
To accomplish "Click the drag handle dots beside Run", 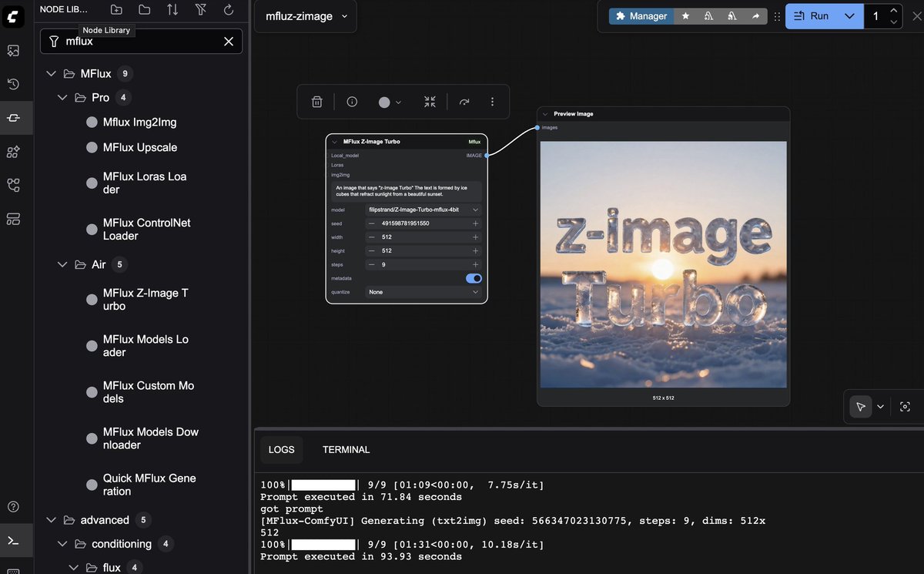I will (777, 16).
